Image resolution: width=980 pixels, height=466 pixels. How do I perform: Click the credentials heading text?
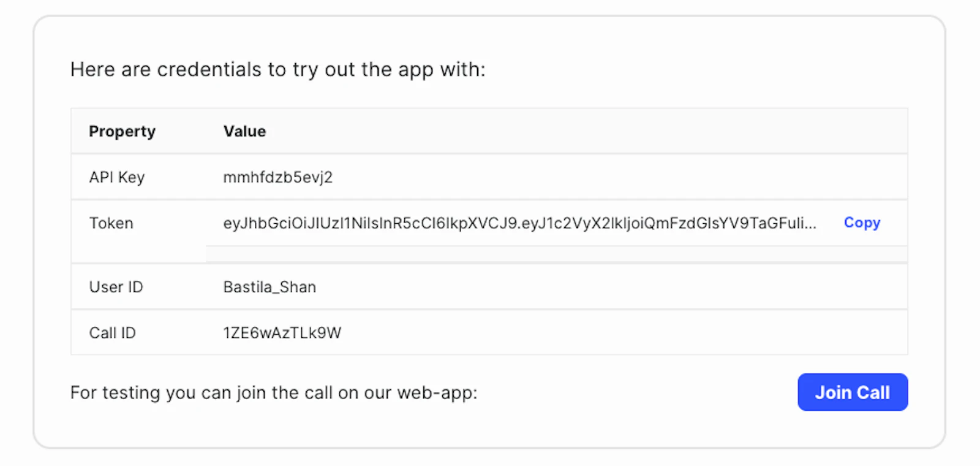coord(278,69)
